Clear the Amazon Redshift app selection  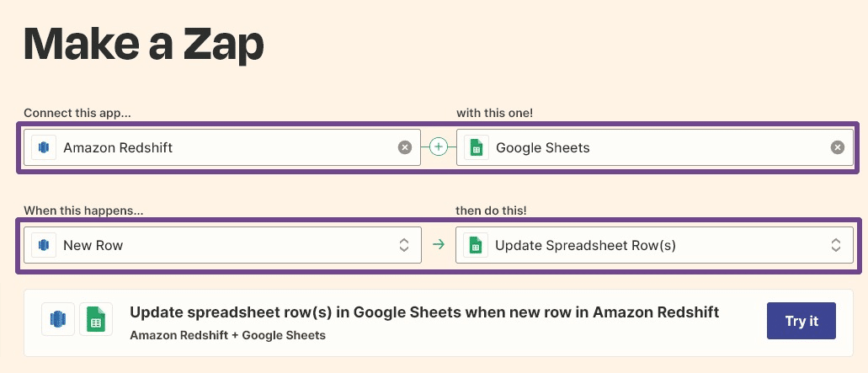[x=405, y=147]
